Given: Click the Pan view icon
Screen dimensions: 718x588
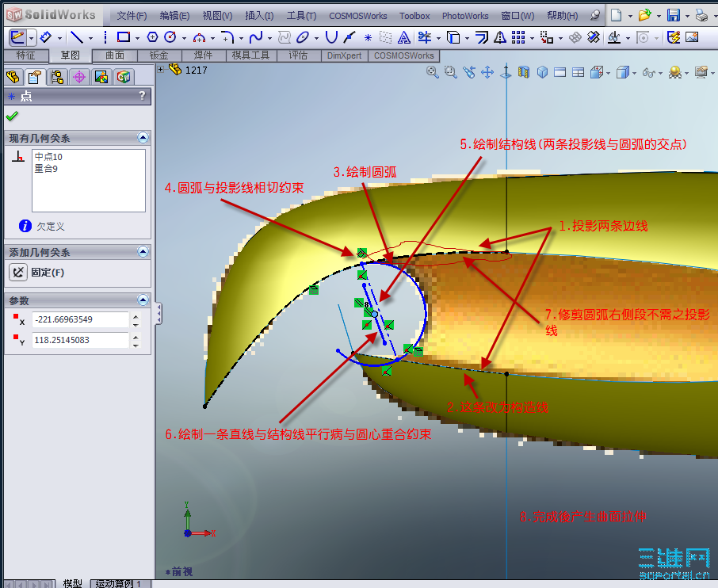Looking at the screenshot, I should [487, 72].
